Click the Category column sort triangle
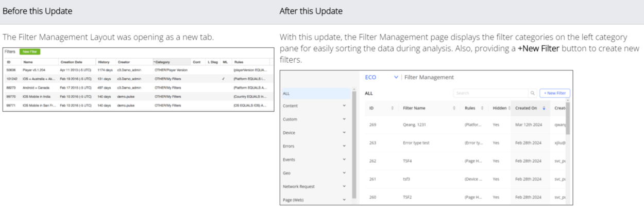This screenshot has width=644, height=211. click(x=154, y=62)
